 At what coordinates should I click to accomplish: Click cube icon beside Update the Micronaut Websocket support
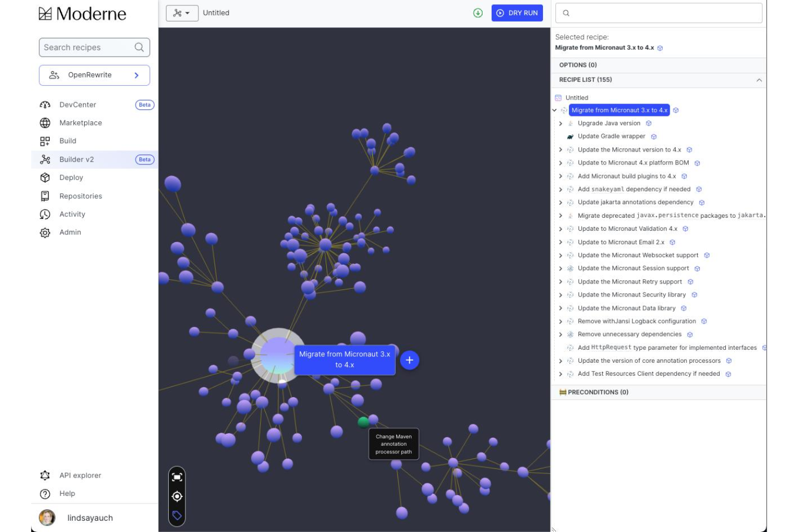(x=706, y=255)
